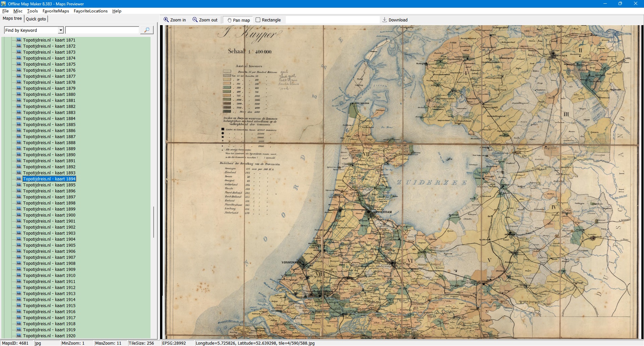644x346 pixels.
Task: Open the FavoriteMaps menu
Action: [56, 11]
